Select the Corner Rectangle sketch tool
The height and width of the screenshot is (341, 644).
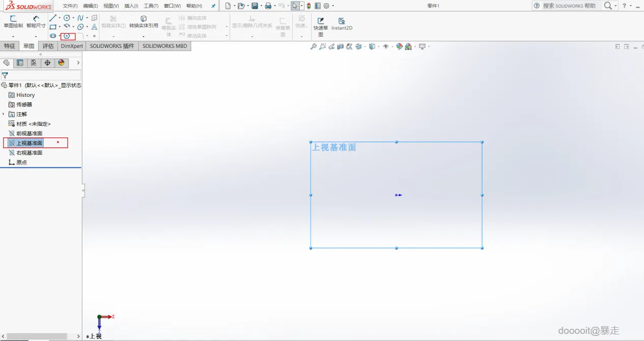(x=53, y=26)
